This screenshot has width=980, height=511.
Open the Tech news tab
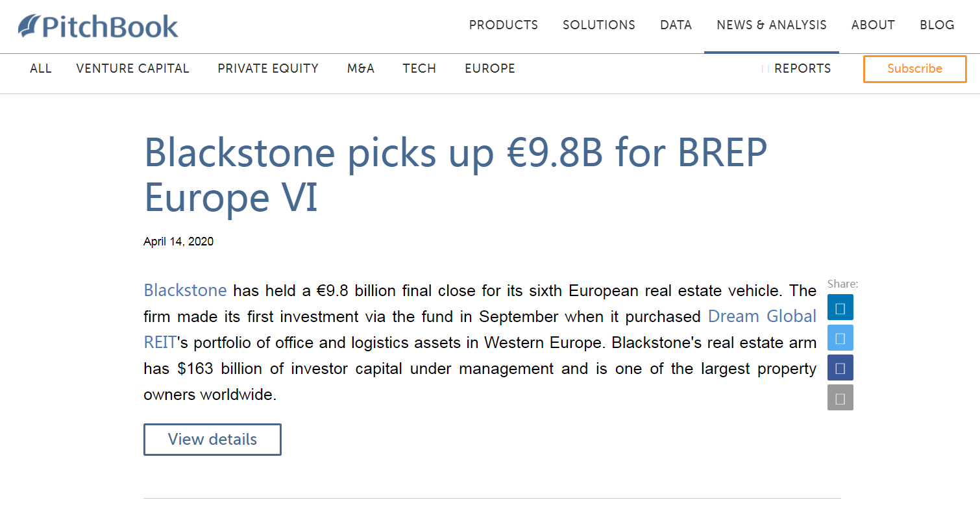point(419,68)
